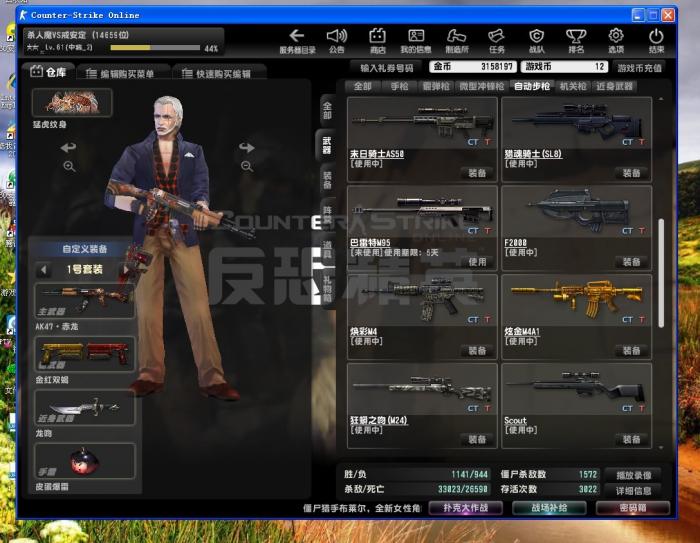Select the Barrett M95 weapon image
This screenshot has width=700, height=543.
pyautogui.click(x=422, y=211)
